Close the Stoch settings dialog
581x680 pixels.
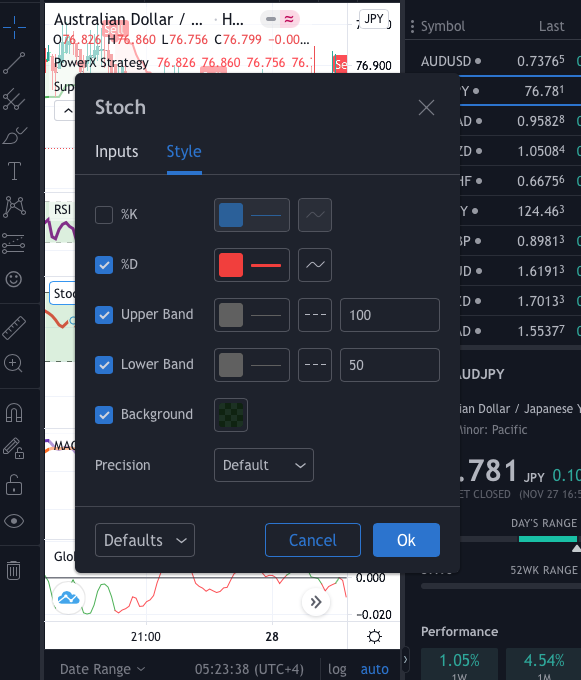coord(427,108)
